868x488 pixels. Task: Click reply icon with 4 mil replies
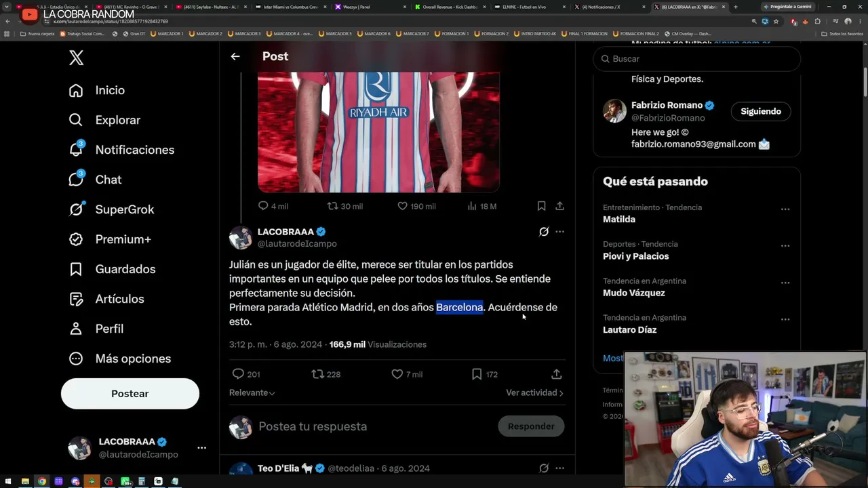coord(263,206)
